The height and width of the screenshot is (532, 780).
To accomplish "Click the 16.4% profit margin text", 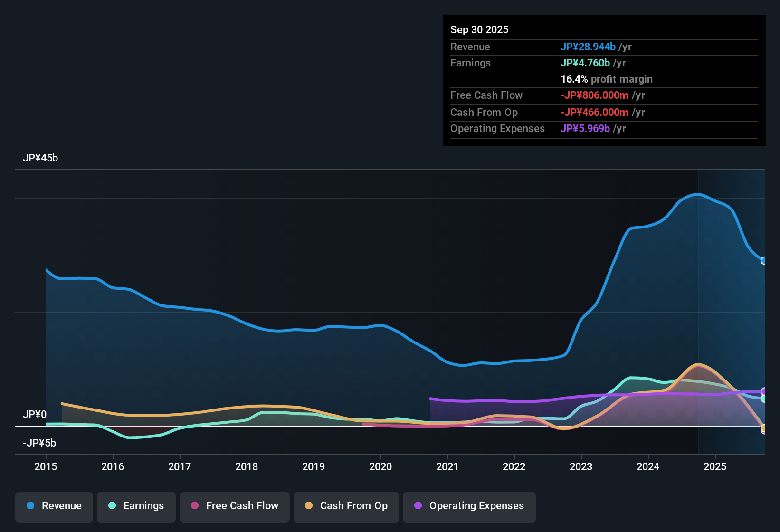I will pos(606,79).
